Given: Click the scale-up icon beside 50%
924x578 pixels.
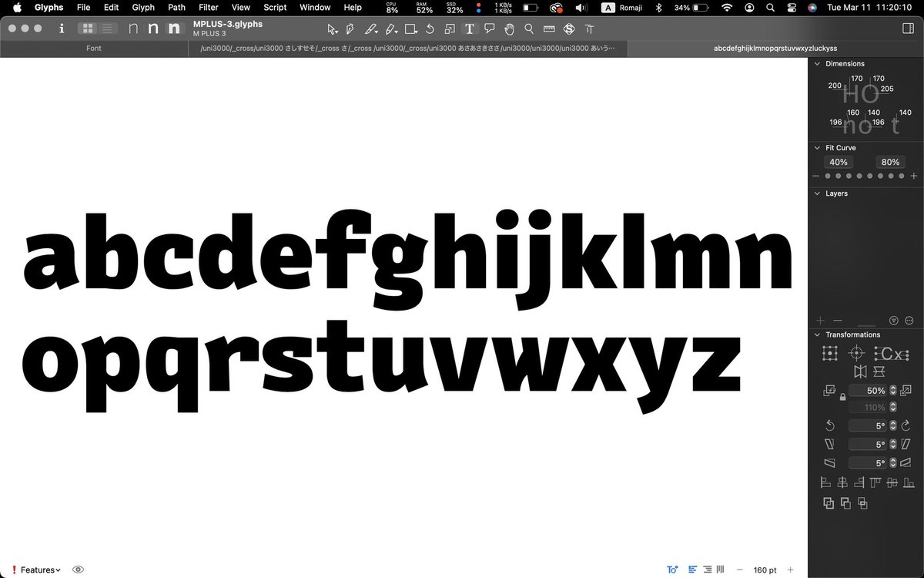Looking at the screenshot, I should pyautogui.click(x=906, y=391).
